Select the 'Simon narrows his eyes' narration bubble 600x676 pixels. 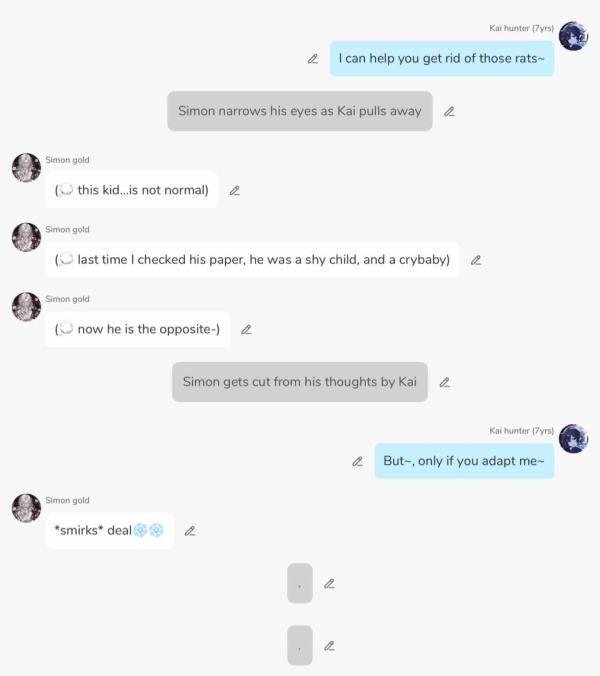(x=300, y=111)
